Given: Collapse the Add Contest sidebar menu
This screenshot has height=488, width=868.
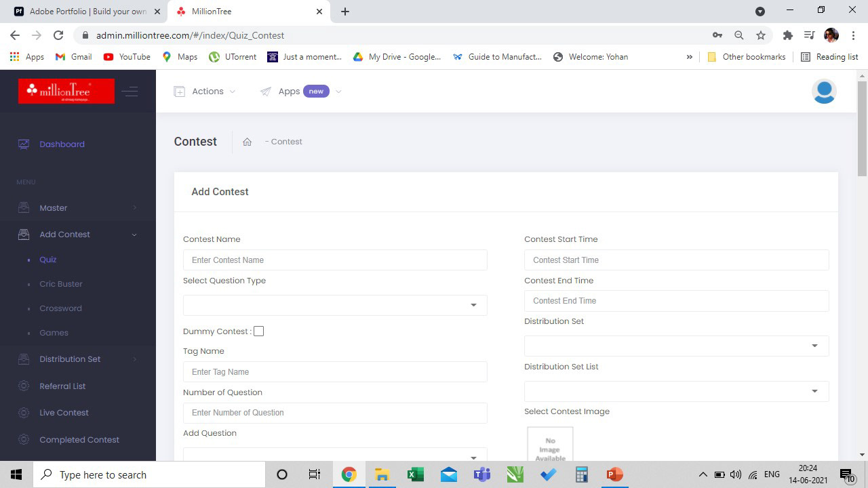Looking at the screenshot, I should pos(134,235).
